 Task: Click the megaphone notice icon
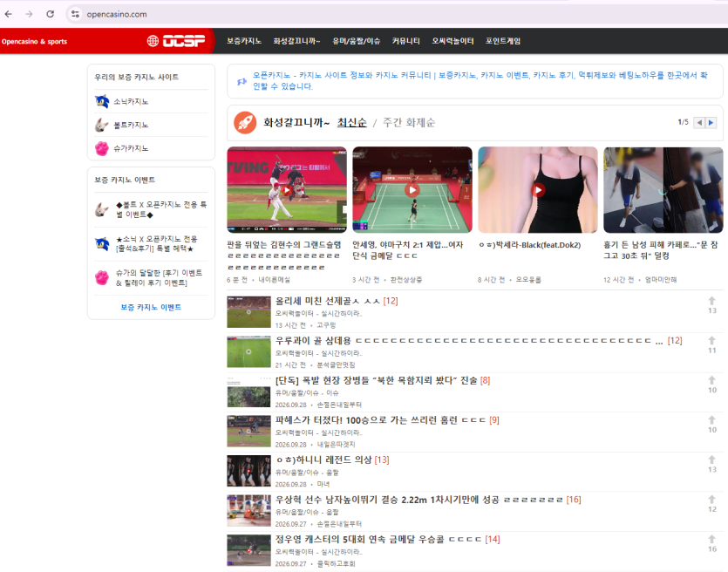point(242,82)
